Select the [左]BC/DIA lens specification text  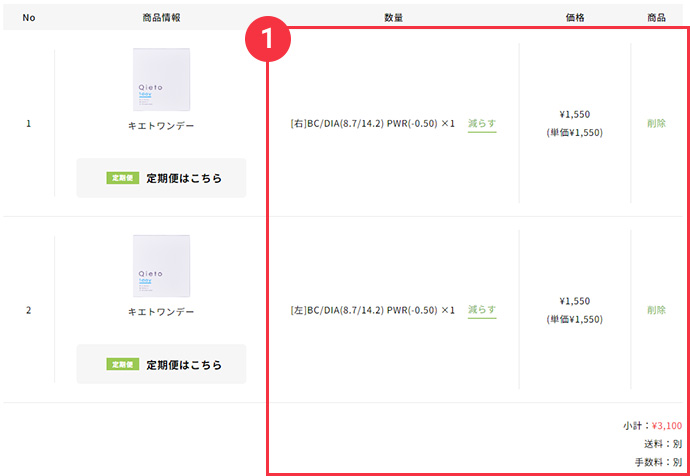pyautogui.click(x=372, y=310)
